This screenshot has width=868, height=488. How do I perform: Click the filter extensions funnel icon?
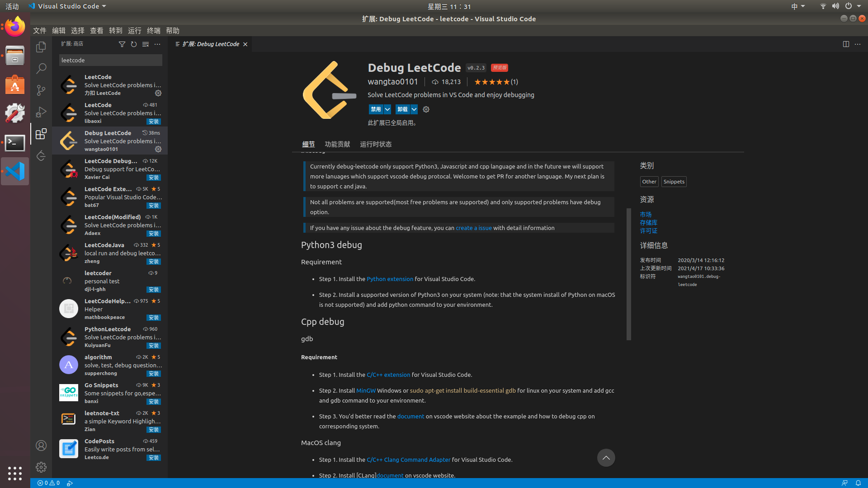[x=122, y=44]
